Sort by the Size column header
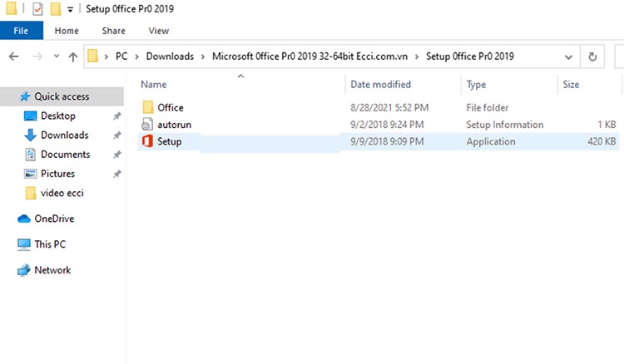624x364 pixels. (571, 85)
